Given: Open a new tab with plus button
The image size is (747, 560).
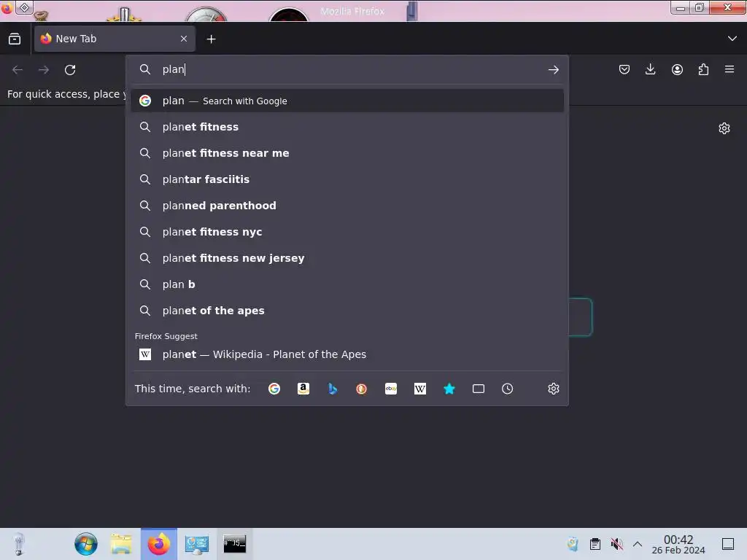Looking at the screenshot, I should pos(211,39).
